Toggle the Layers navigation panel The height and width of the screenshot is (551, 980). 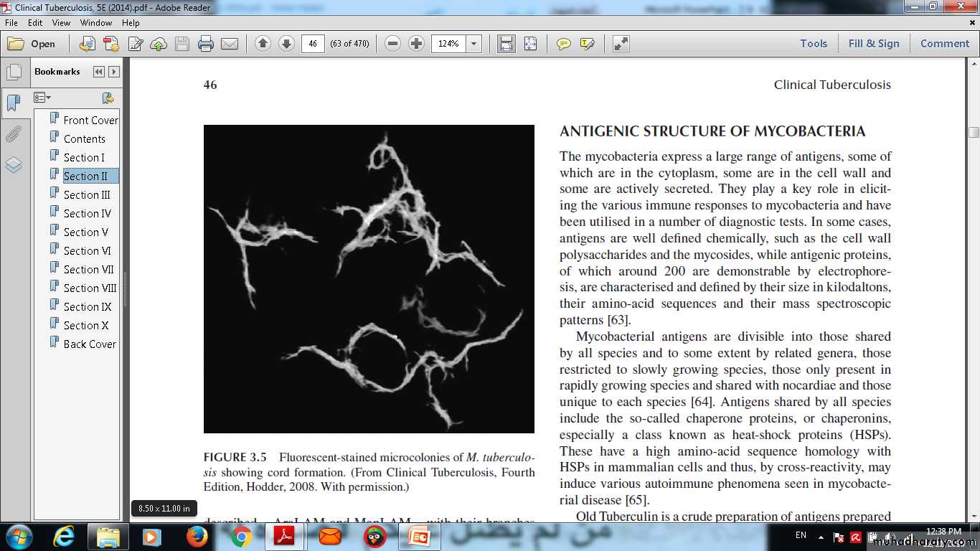(13, 166)
